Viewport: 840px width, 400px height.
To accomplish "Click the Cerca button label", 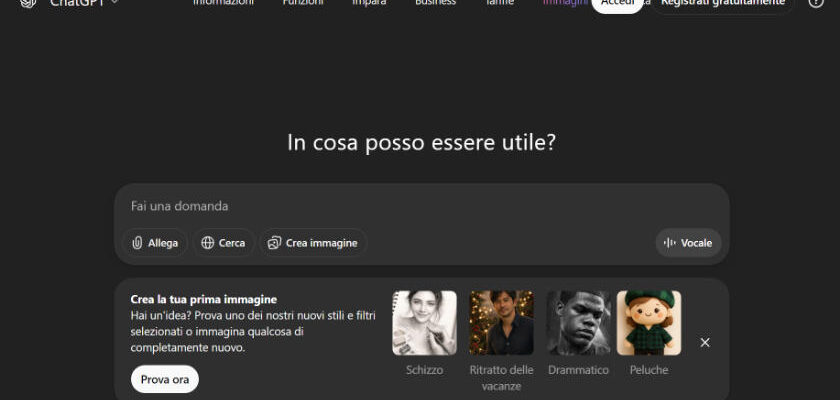I will pos(232,243).
